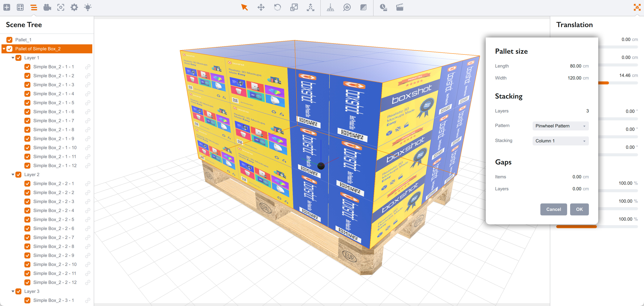Open the Add Object tool
This screenshot has height=306, width=644.
point(7,7)
